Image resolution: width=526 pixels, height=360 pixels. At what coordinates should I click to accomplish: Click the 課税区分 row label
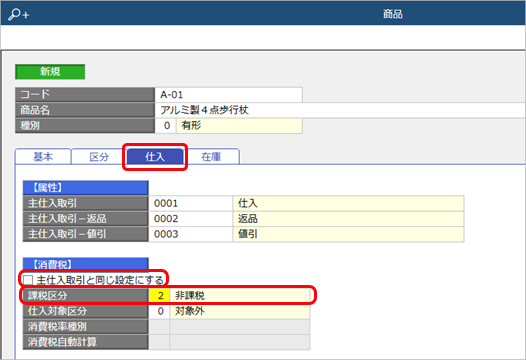click(x=86, y=296)
